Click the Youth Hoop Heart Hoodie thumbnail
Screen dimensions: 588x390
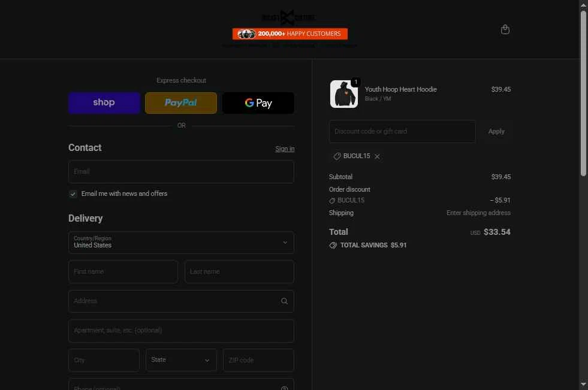click(344, 94)
